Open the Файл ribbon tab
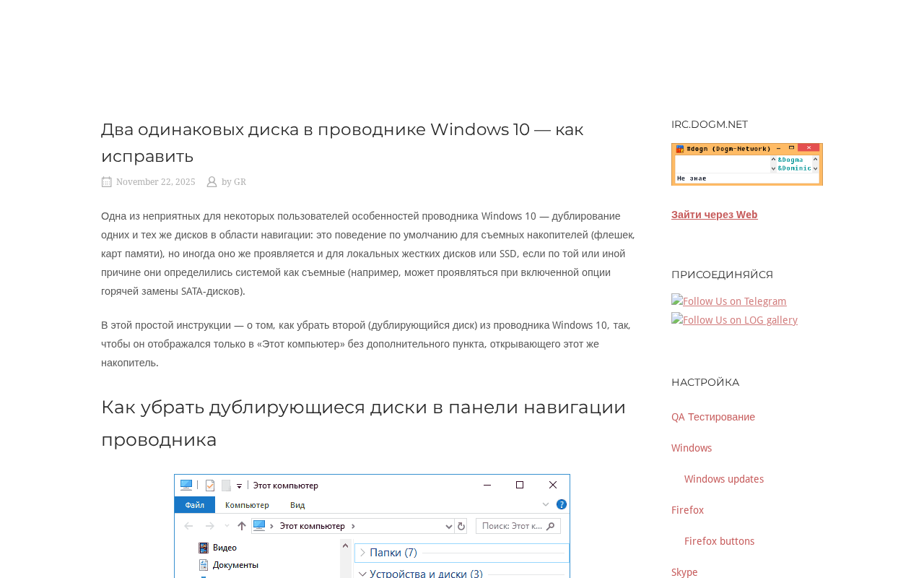The height and width of the screenshot is (578, 924). click(195, 505)
